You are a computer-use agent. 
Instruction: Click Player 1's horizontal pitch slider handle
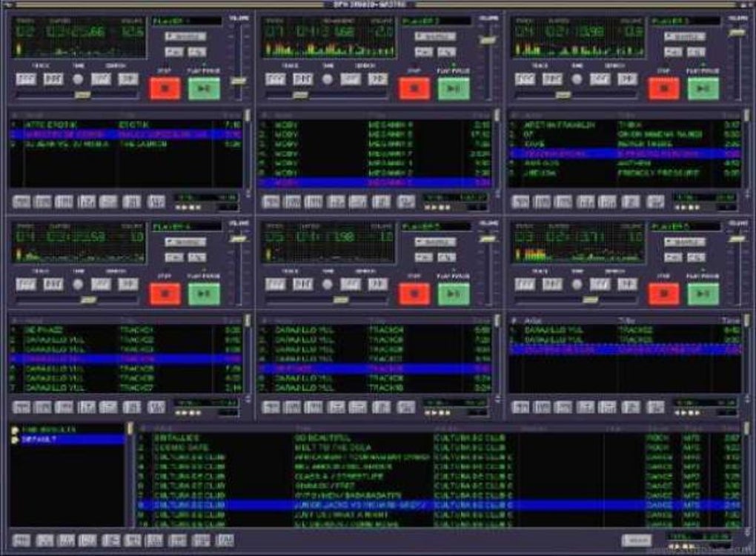click(x=82, y=95)
